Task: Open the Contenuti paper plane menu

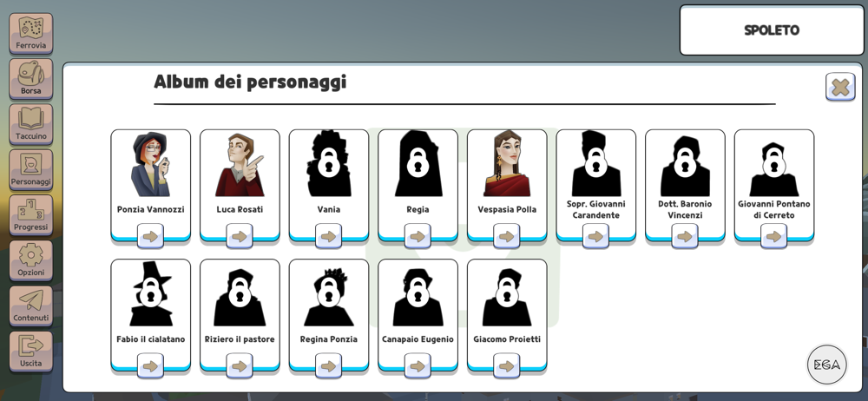Action: [x=31, y=306]
